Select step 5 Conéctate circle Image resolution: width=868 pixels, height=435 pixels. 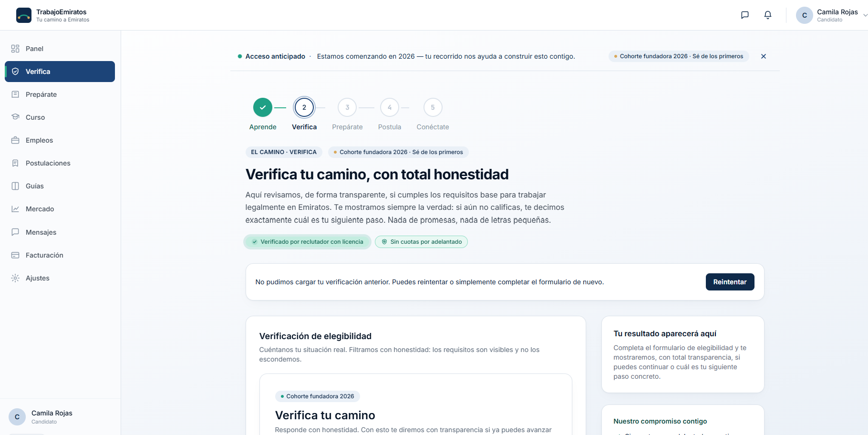[x=433, y=107]
